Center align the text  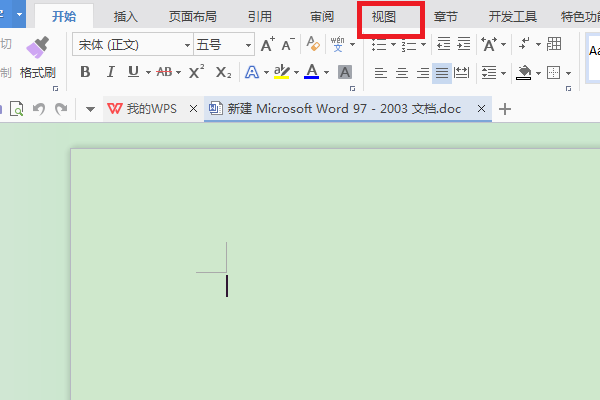pyautogui.click(x=402, y=72)
